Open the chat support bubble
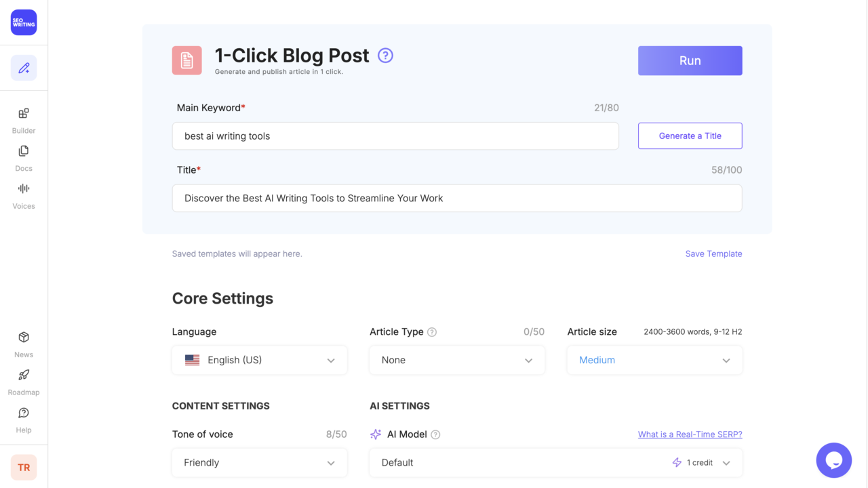This screenshot has height=488, width=868. [833, 460]
